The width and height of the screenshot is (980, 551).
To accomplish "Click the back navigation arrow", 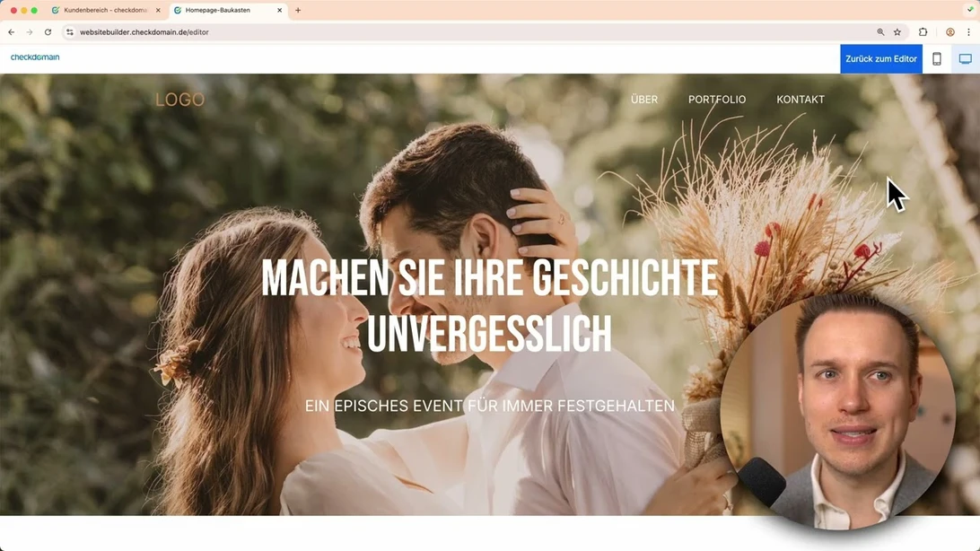I will 11,31.
